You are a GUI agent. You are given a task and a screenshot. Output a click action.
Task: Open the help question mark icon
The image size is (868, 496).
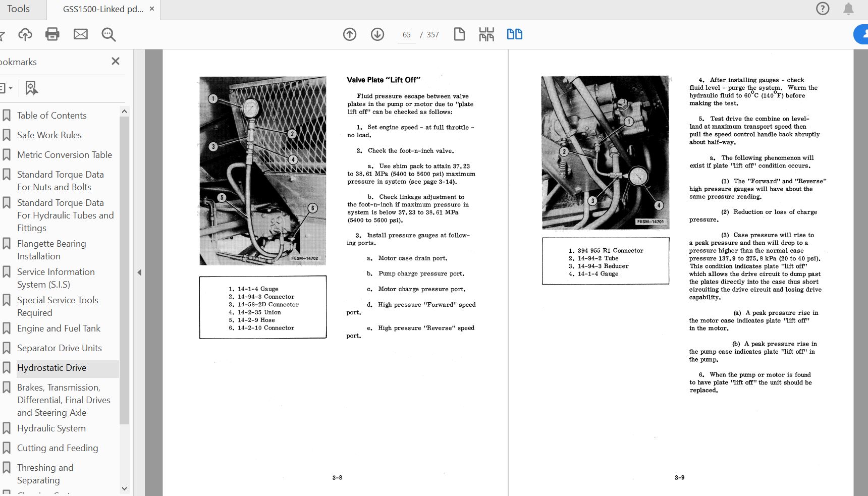click(x=823, y=9)
